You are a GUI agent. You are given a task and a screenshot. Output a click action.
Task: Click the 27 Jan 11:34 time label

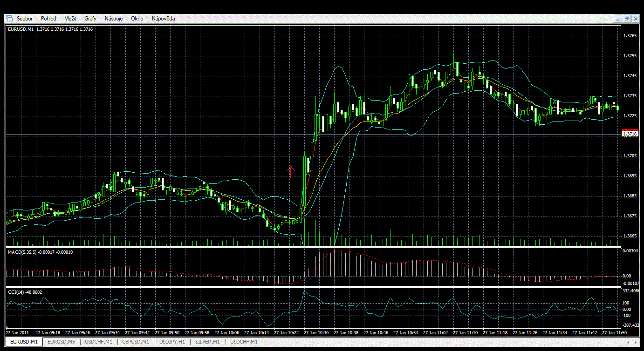(x=555, y=333)
